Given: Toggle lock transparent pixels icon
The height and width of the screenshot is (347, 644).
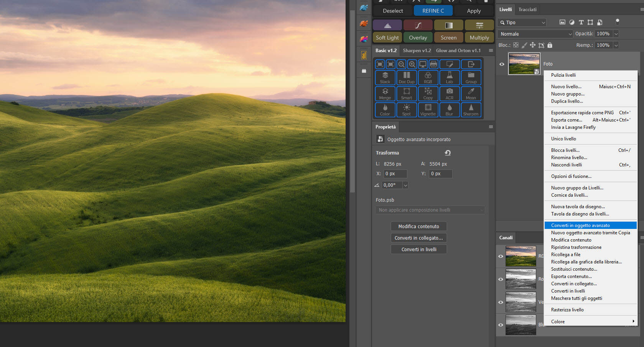Looking at the screenshot, I should pyautogui.click(x=516, y=45).
